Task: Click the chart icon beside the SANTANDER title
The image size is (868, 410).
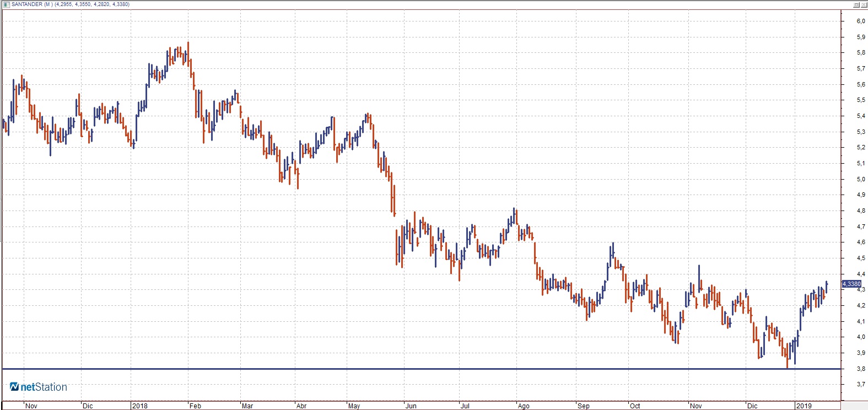Action: 6,4
